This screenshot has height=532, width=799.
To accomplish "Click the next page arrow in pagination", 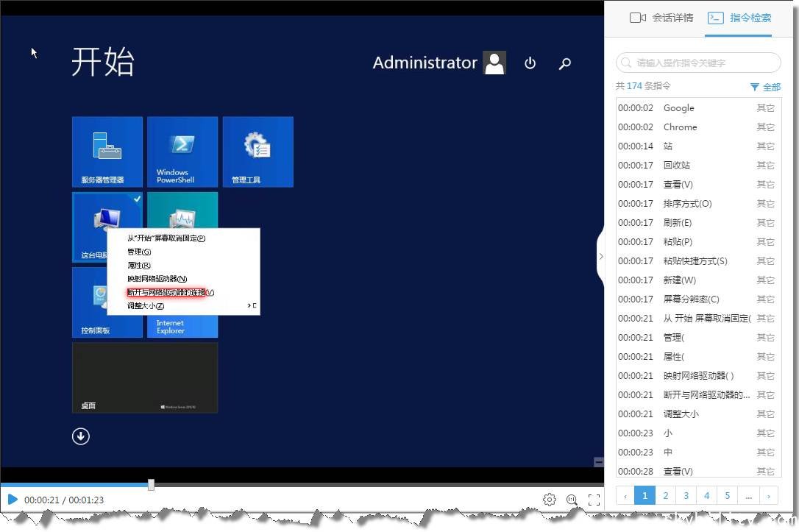I will (769, 496).
